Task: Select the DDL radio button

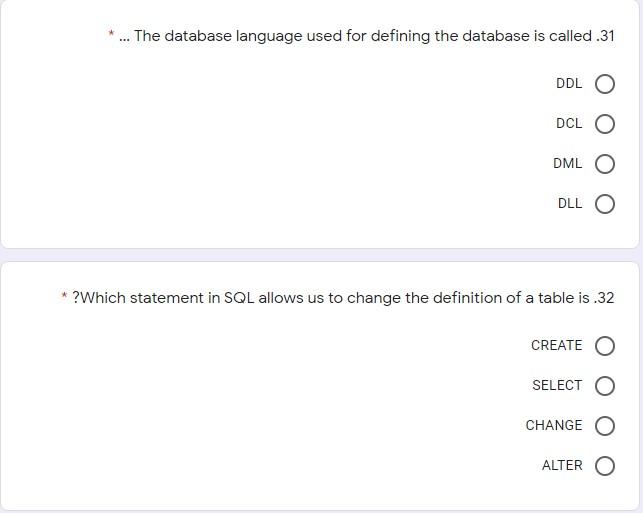Action: tap(604, 84)
